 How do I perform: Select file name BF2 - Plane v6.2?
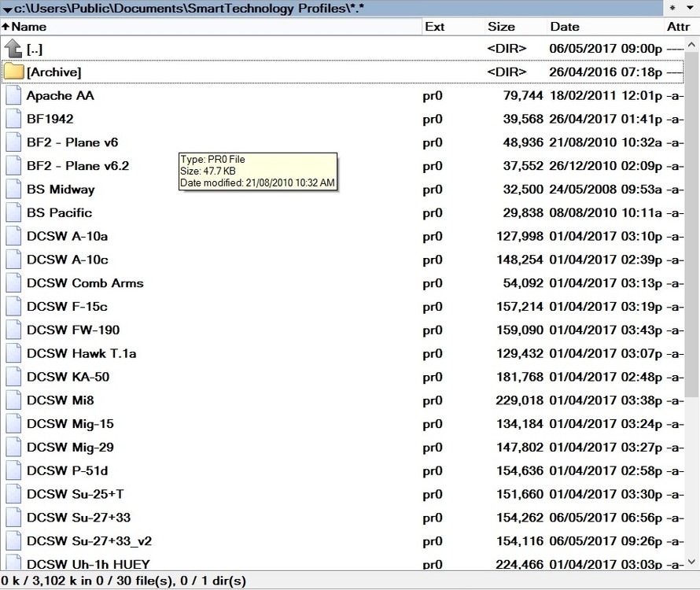click(78, 166)
